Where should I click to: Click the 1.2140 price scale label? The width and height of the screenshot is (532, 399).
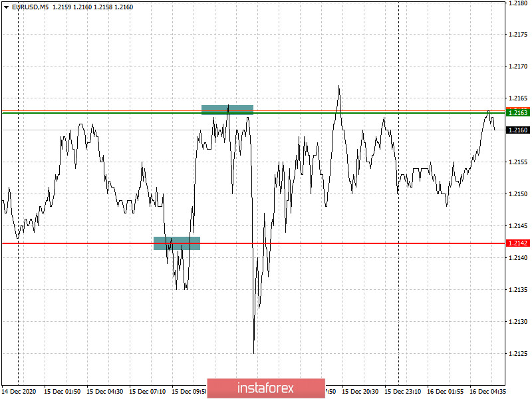click(518, 257)
